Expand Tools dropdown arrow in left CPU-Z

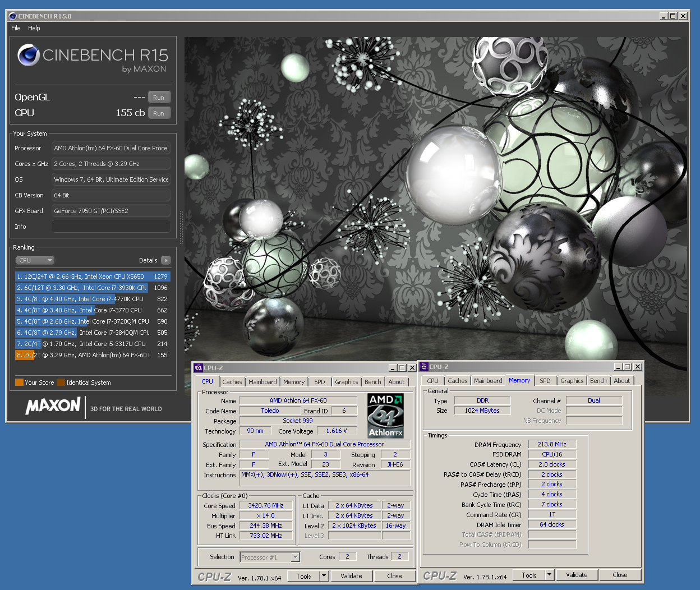pyautogui.click(x=324, y=576)
